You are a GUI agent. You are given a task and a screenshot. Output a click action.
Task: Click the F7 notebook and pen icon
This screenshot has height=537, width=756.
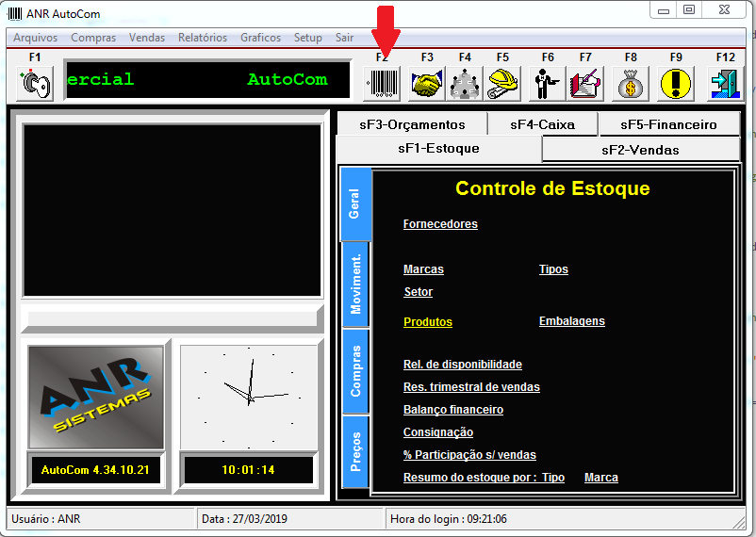pyautogui.click(x=585, y=84)
